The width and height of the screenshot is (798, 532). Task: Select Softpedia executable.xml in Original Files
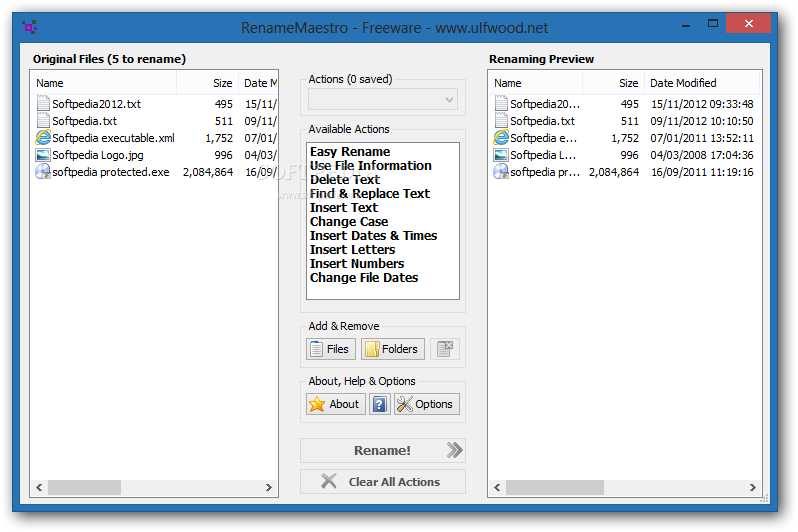113,138
